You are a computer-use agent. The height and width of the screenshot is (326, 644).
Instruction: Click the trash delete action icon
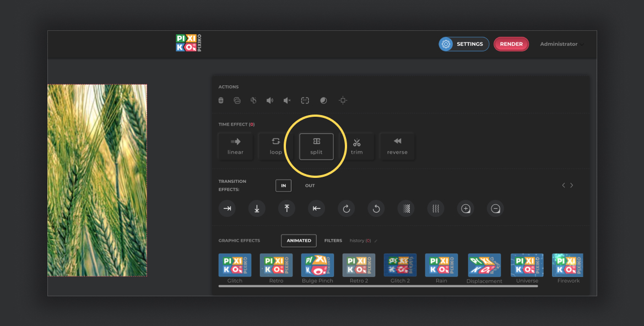pyautogui.click(x=221, y=100)
